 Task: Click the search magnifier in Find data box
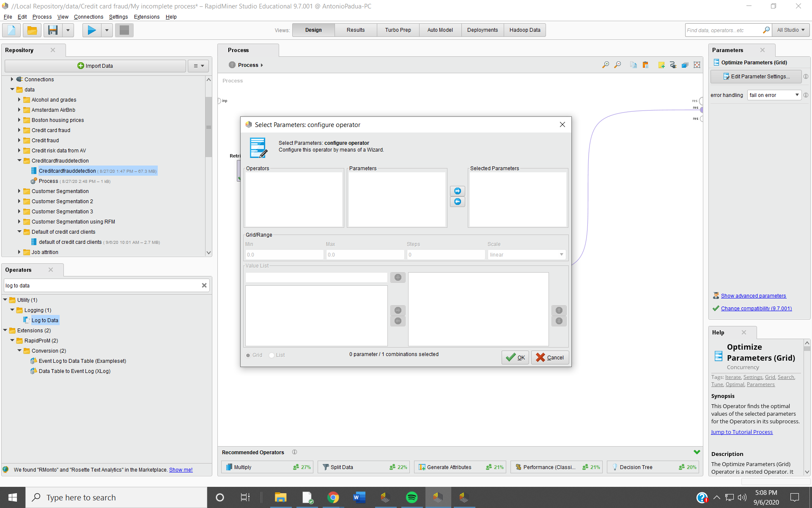click(x=766, y=30)
